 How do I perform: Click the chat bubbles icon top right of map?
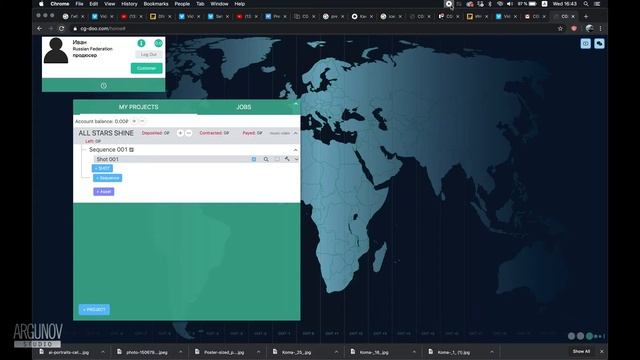(599, 44)
